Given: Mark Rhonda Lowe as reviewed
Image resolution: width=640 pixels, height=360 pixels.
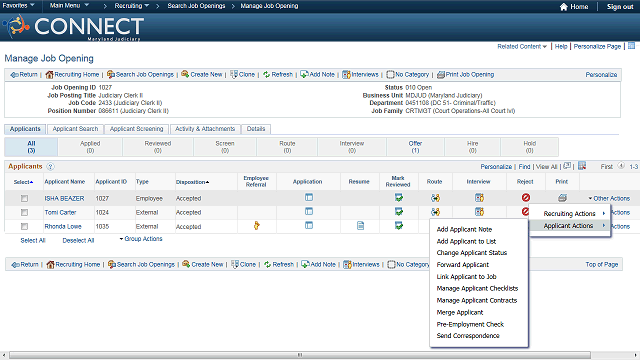Looking at the screenshot, I should 398,225.
